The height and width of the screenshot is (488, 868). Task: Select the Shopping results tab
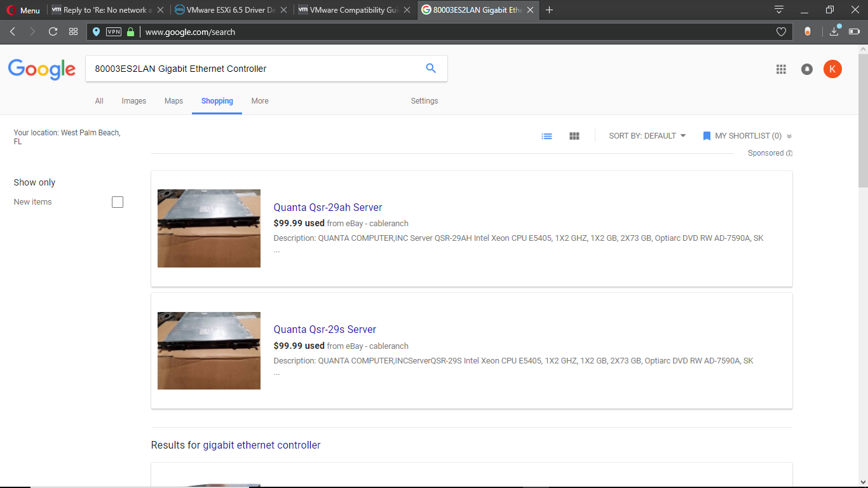[x=217, y=101]
